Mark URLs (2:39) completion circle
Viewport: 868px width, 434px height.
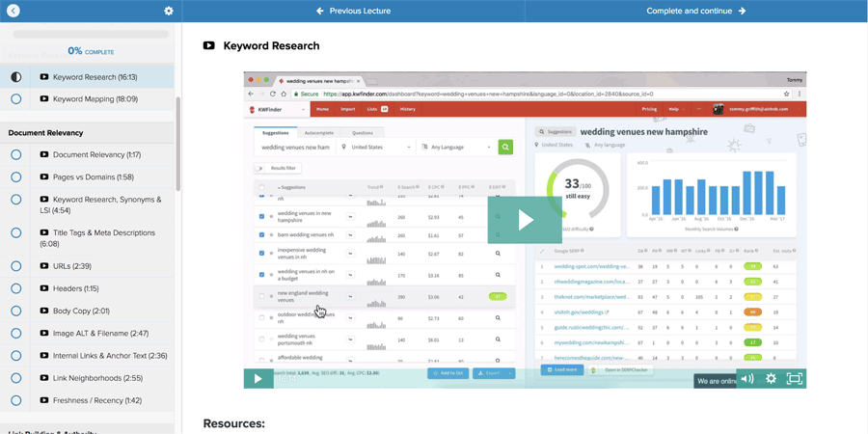16,266
